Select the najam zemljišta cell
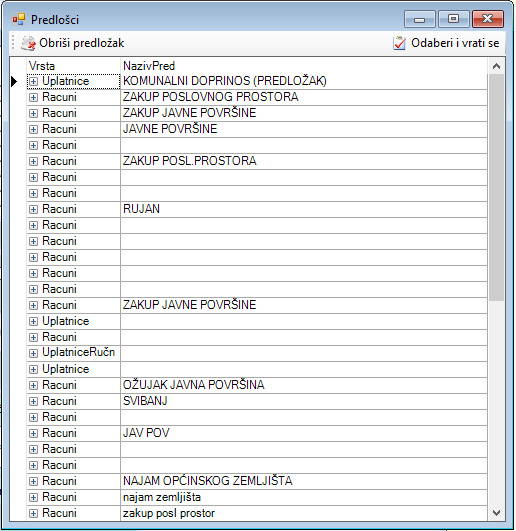This screenshot has height=531, width=516. click(304, 497)
